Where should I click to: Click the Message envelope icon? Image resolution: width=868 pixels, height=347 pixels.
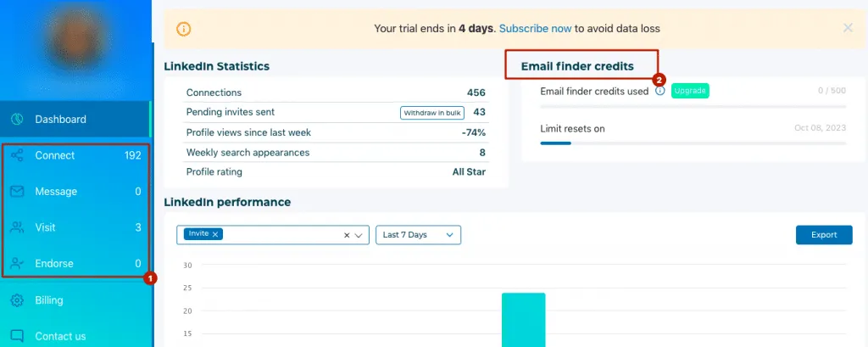pyautogui.click(x=17, y=191)
